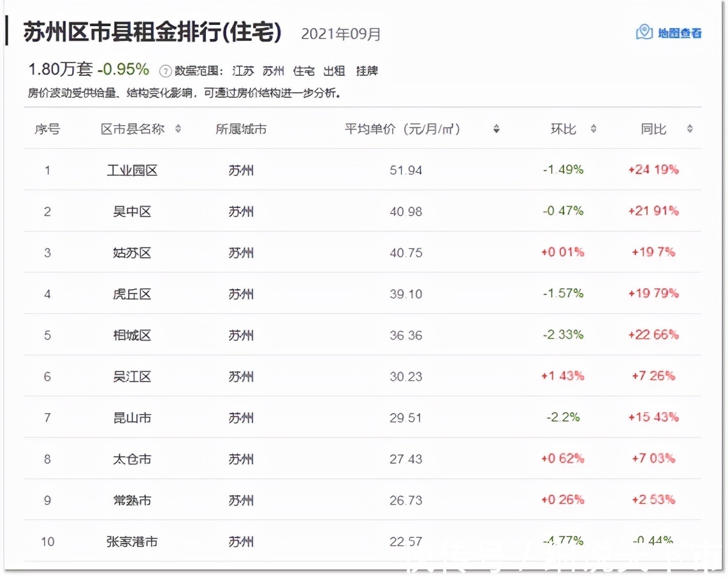This screenshot has width=728, height=578.
Task: Click 同比 value +19.7%
Action: (653, 252)
